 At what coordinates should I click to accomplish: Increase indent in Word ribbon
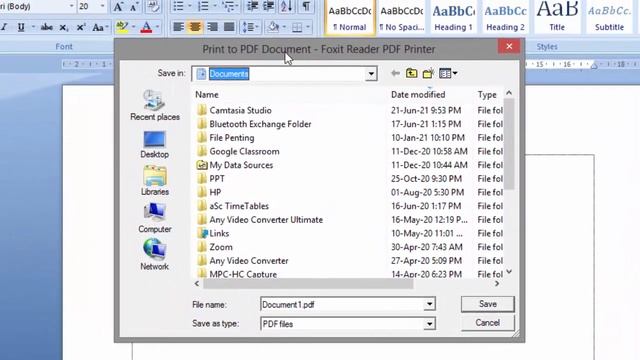(269, 6)
